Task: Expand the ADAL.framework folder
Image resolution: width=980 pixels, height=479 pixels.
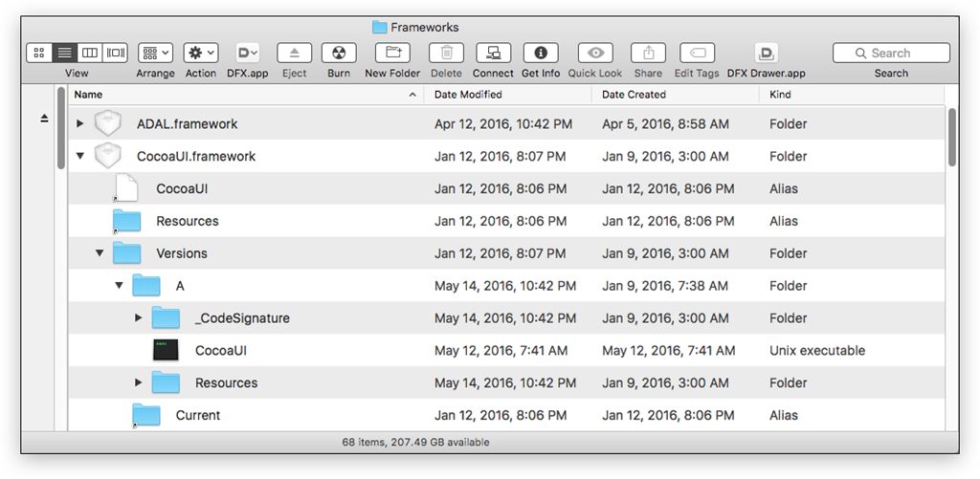Action: pyautogui.click(x=80, y=123)
